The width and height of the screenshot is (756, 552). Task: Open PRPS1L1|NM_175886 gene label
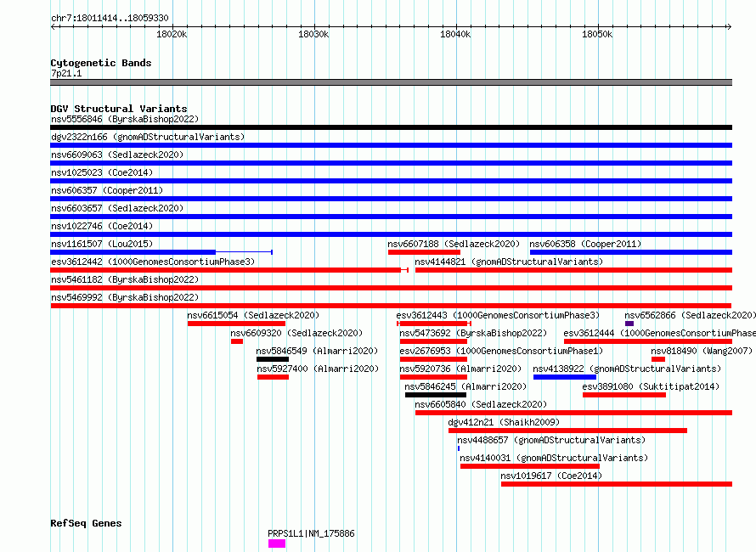[311, 533]
